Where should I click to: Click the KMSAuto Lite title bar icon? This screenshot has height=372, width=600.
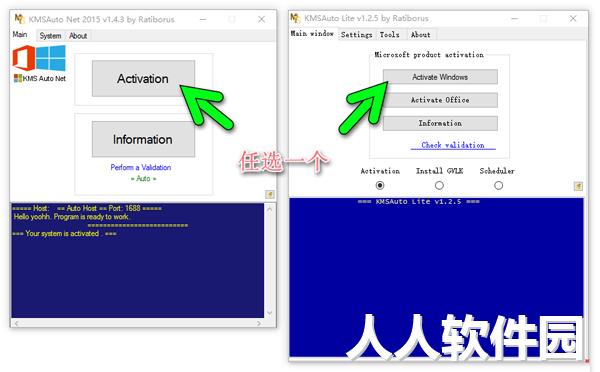pyautogui.click(x=295, y=18)
